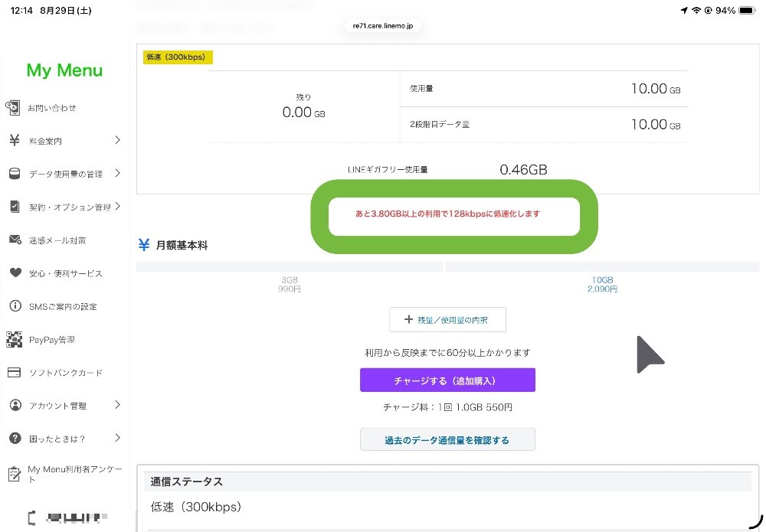This screenshot has width=766, height=532.
Task: Click the QR code icon for PayPay管理
Action: [x=14, y=339]
